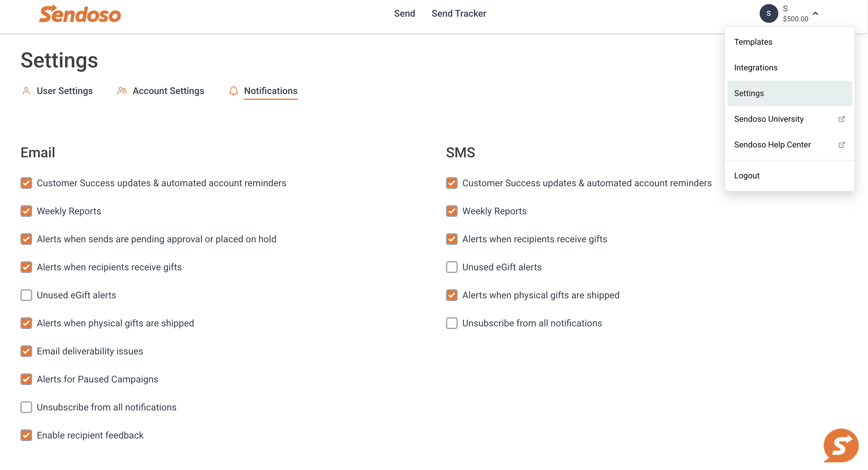Switch to the Account Settings tab
Image resolution: width=868 pixels, height=470 pixels.
pos(168,91)
